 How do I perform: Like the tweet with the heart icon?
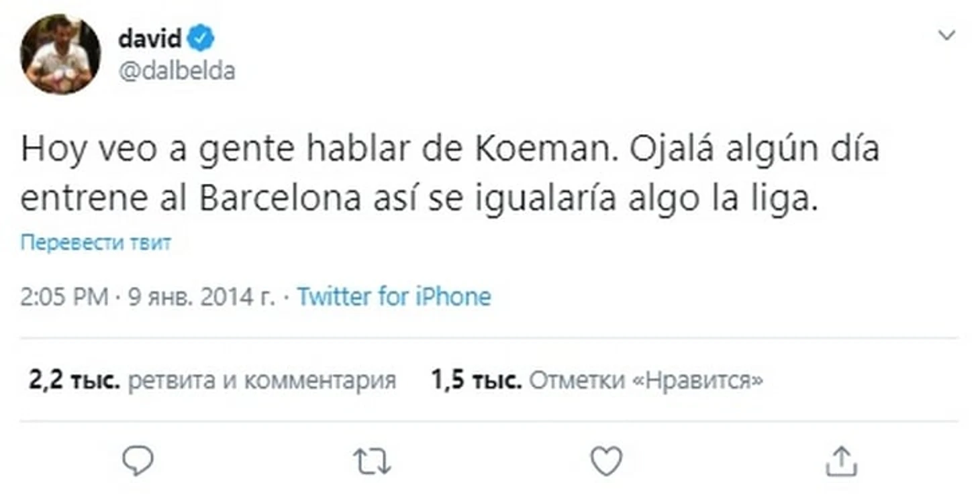click(x=606, y=461)
